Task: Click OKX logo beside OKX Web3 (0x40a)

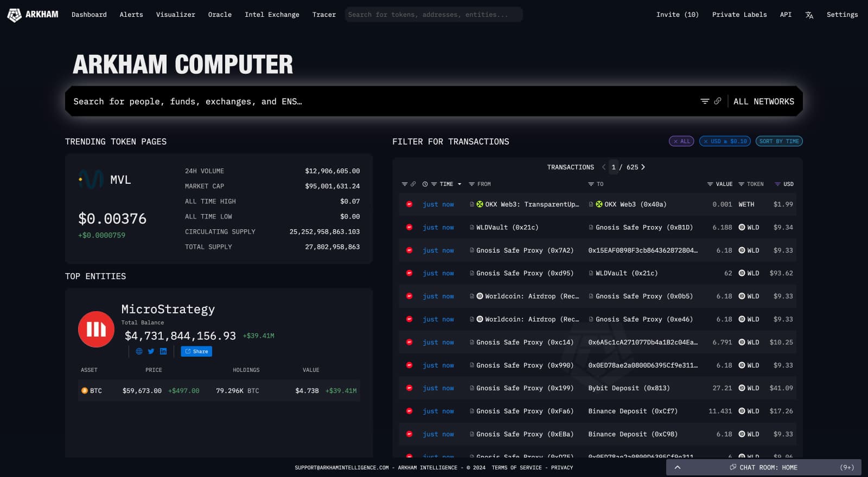Action: [599, 204]
